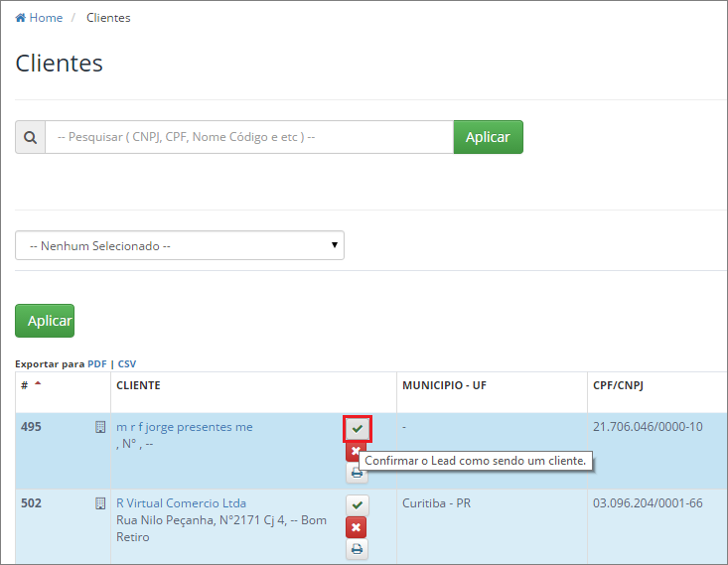Image resolution: width=728 pixels, height=565 pixels.
Task: Click the magnifier search icon
Action: (x=30, y=137)
